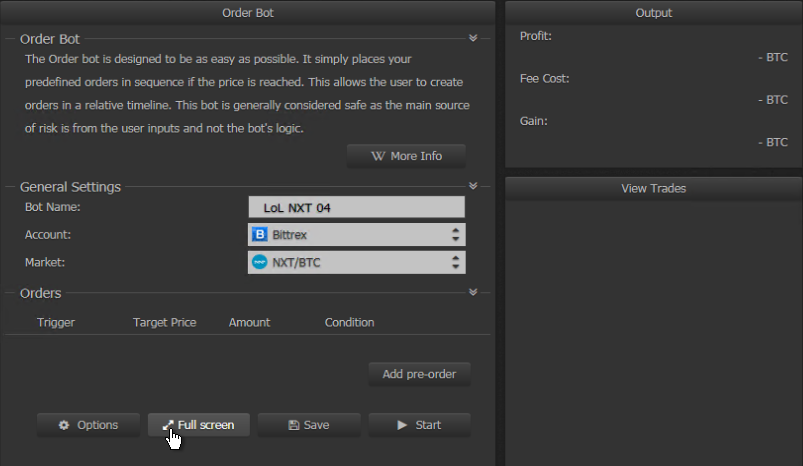Image resolution: width=803 pixels, height=466 pixels.
Task: Click the Trigger column header
Action: click(56, 323)
